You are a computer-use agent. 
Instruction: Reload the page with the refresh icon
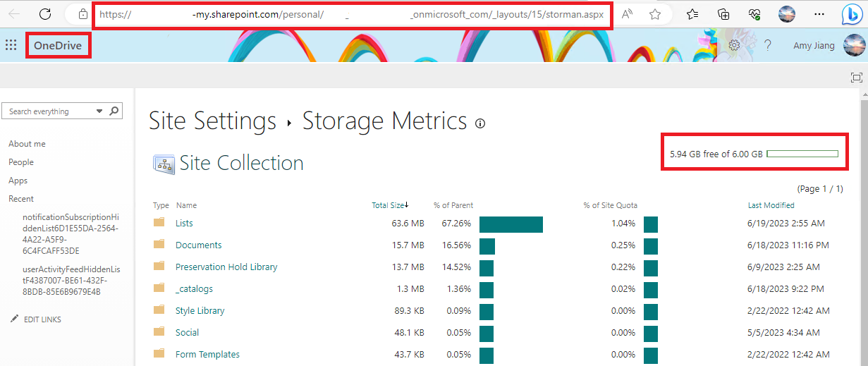coord(45,13)
